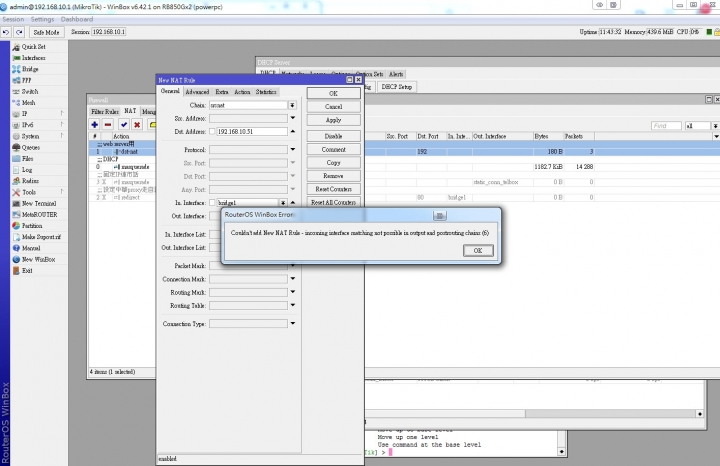Launch New WinBox from sidebar
This screenshot has width=720, height=466.
coord(39,259)
